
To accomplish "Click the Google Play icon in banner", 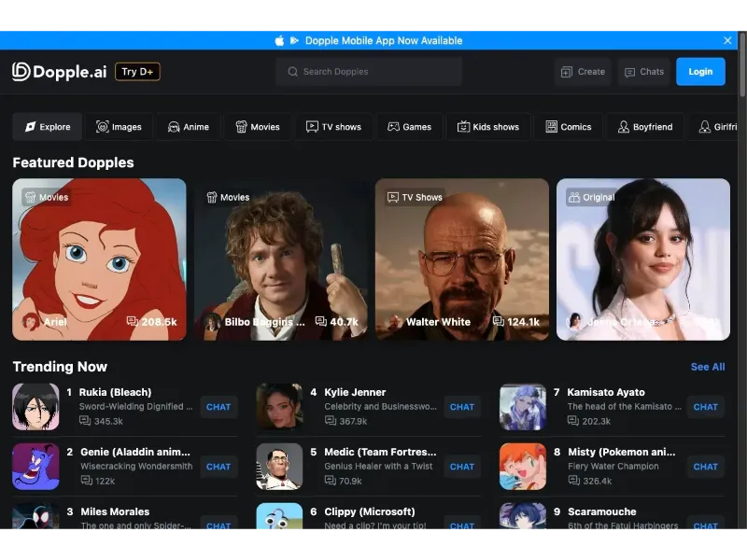I will click(294, 40).
